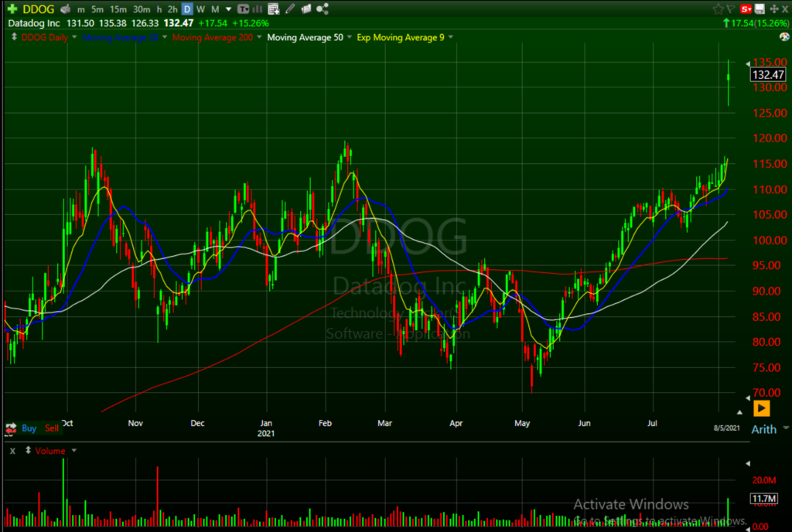The image size is (792, 532).
Task: Expand the more timeframes dropdown arrow
Action: (x=228, y=9)
